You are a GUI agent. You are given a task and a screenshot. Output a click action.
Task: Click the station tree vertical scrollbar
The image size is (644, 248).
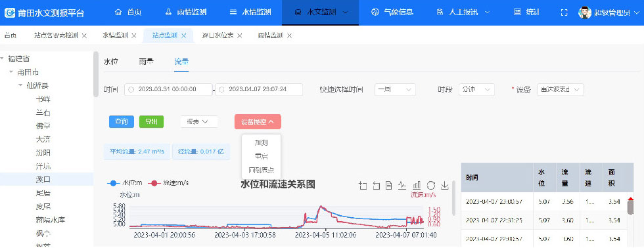[96, 73]
